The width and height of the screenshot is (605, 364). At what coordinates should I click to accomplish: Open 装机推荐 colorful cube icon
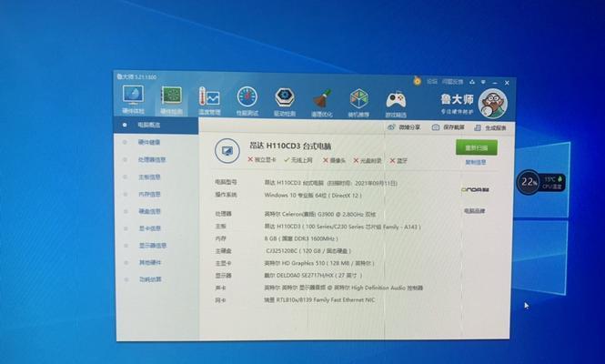tap(358, 99)
